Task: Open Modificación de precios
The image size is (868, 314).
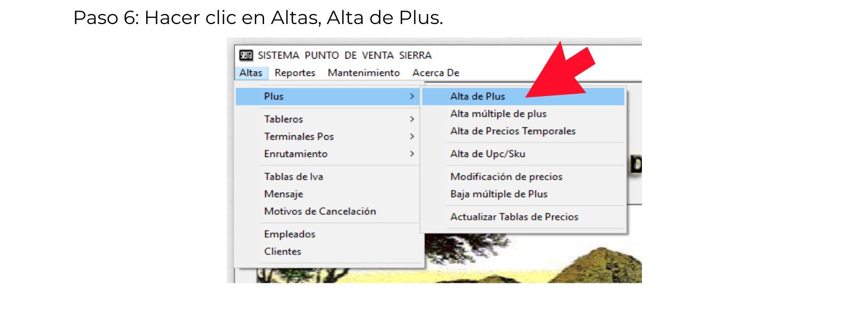Action: point(506,177)
